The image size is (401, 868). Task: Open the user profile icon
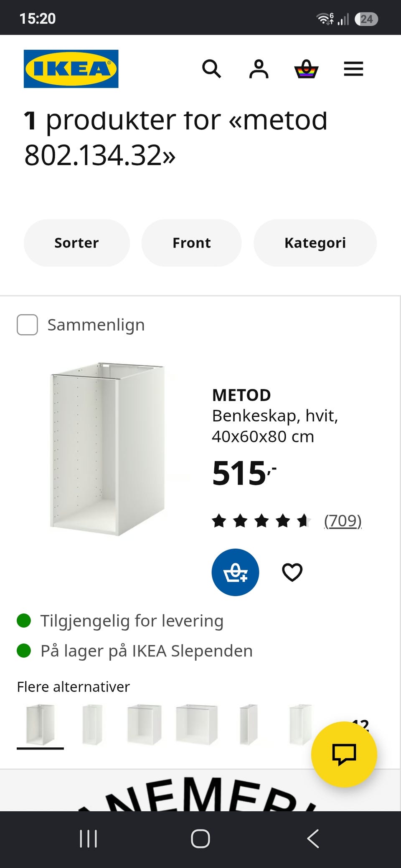(x=259, y=69)
